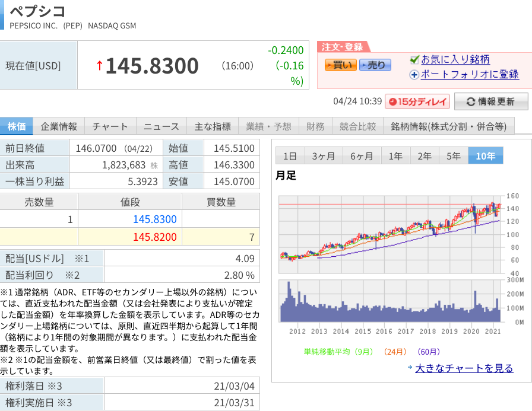Toggle the green checkmark beside お気に入り銘柄
The height and width of the screenshot is (411, 532).
pyautogui.click(x=414, y=60)
